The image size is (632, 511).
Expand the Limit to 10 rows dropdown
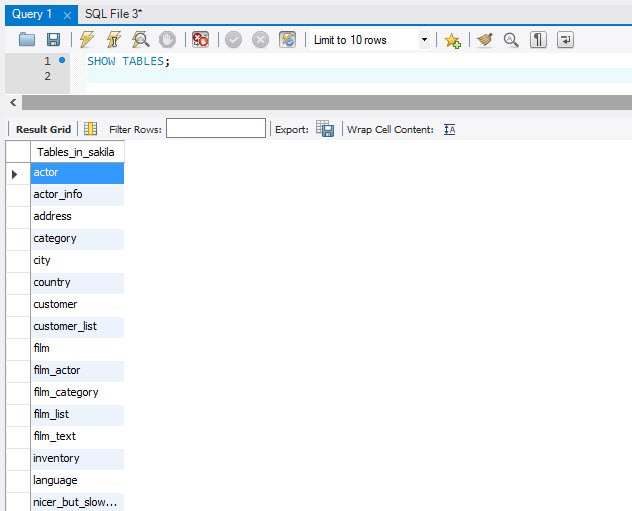[x=424, y=39]
